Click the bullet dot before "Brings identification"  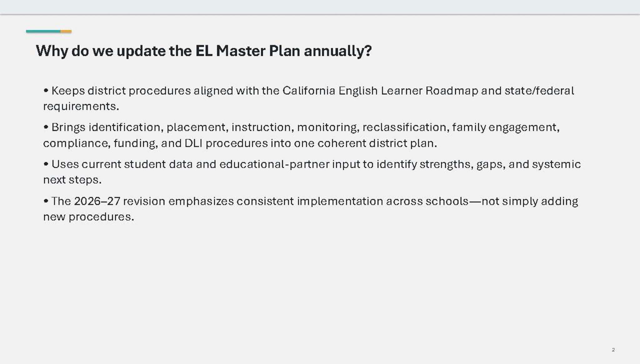(46, 127)
